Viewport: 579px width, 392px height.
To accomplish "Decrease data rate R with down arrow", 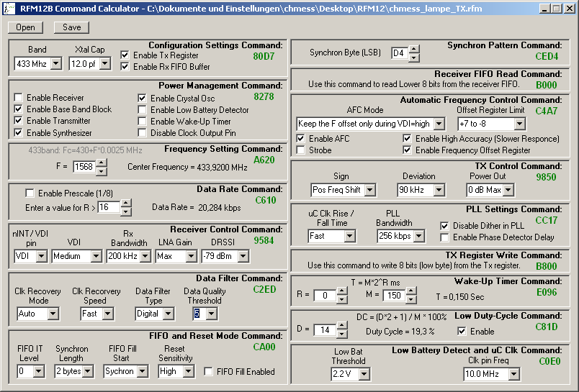I will point(126,211).
